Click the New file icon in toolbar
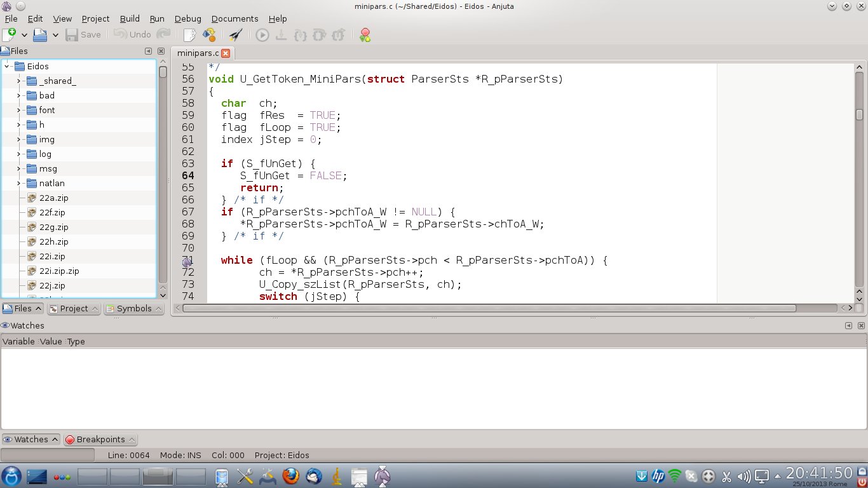This screenshot has height=488, width=868. (10, 34)
